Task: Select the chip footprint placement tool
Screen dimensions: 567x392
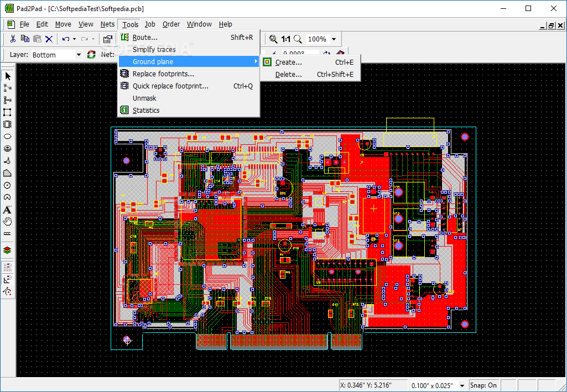Action: pos(7,124)
